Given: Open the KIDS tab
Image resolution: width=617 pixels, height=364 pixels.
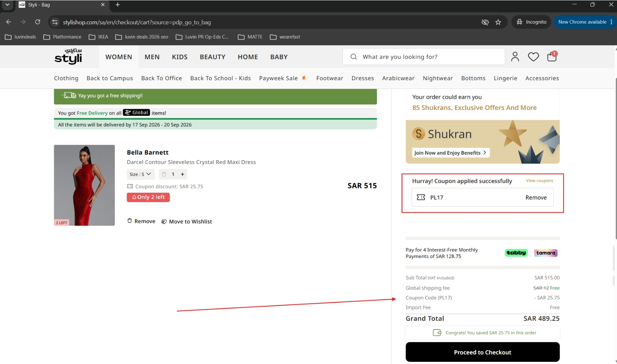Looking at the screenshot, I should point(180,57).
